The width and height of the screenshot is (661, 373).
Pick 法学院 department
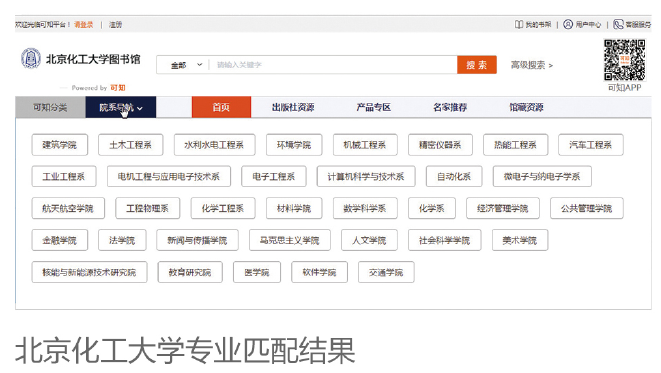point(122,240)
